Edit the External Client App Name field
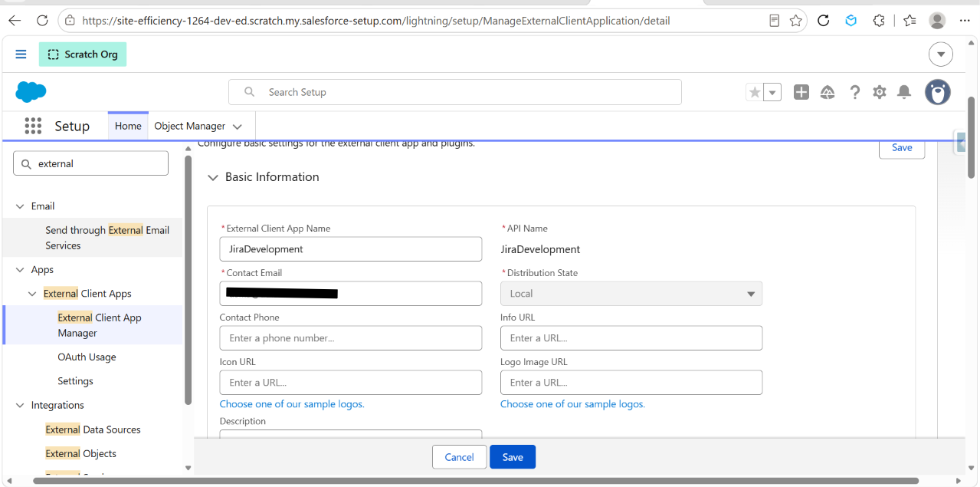This screenshot has height=487, width=980. 351,249
